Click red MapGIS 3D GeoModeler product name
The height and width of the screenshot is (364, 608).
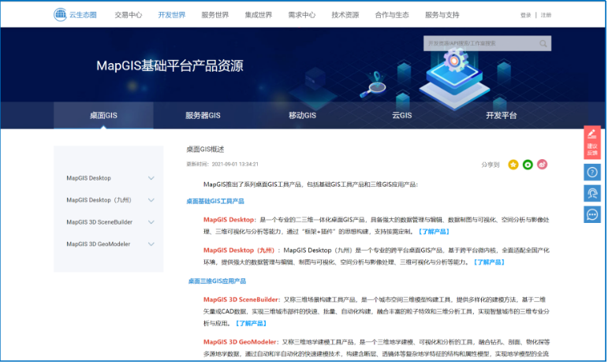(x=240, y=342)
